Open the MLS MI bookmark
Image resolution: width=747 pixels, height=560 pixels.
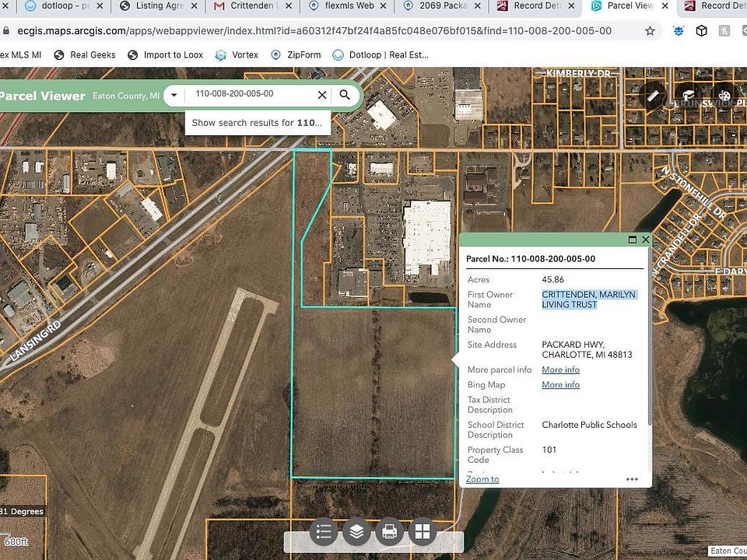pos(20,54)
